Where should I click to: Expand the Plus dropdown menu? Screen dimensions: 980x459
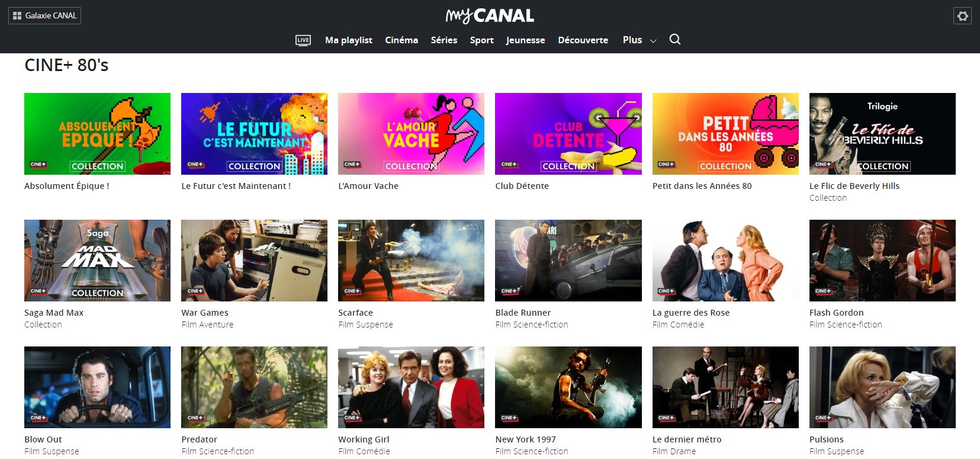639,40
